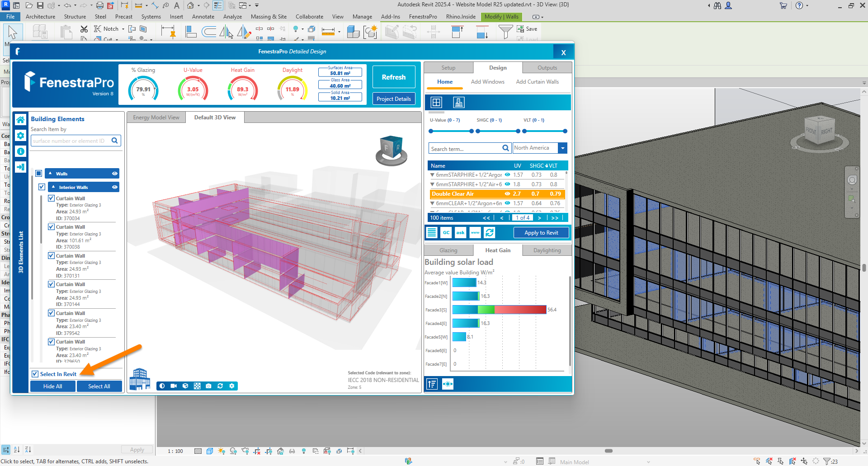Open the home icon in FenestraPro sidebar
This screenshot has width=868, height=466.
(20, 120)
